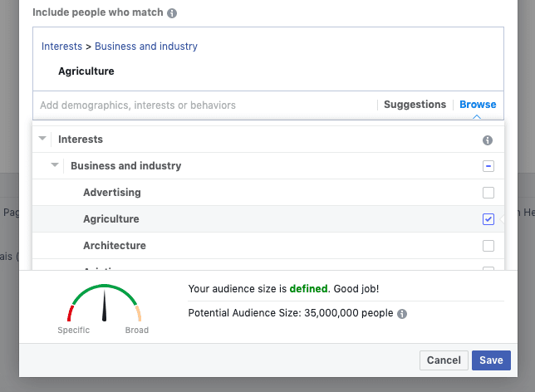Collapse the Interests tree arrow
The image size is (535, 392).
tap(42, 139)
